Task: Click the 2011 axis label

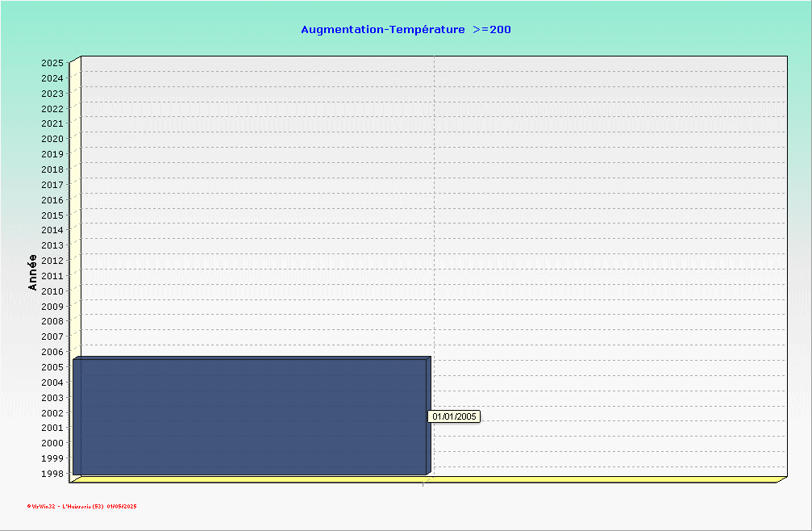Action: (x=52, y=276)
